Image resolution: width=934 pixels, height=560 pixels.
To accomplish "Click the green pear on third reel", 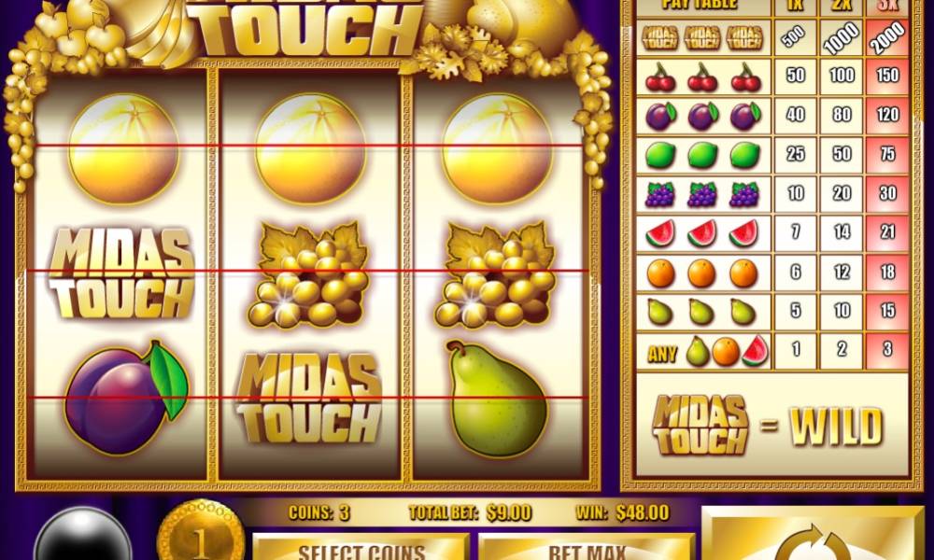I will click(x=496, y=398).
